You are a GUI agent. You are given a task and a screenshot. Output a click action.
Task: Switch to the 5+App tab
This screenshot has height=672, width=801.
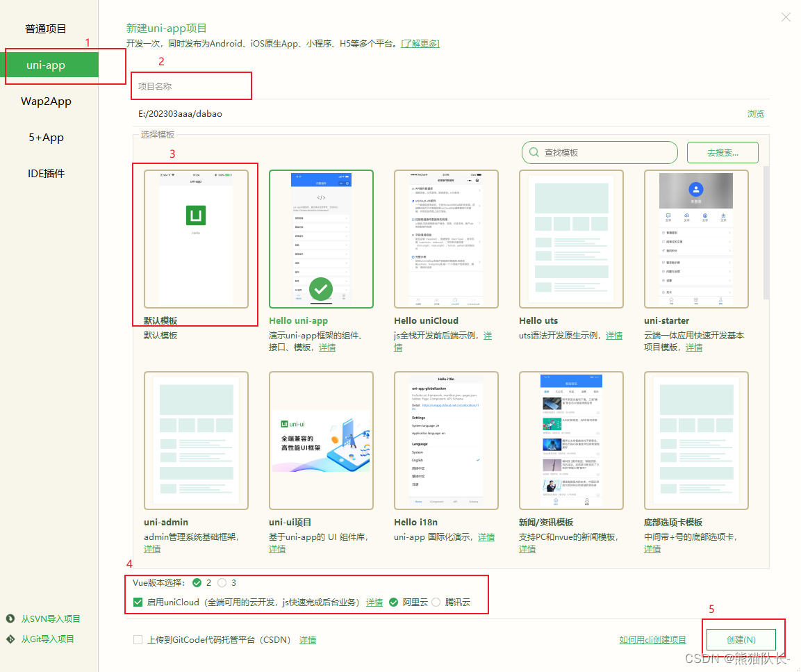46,138
